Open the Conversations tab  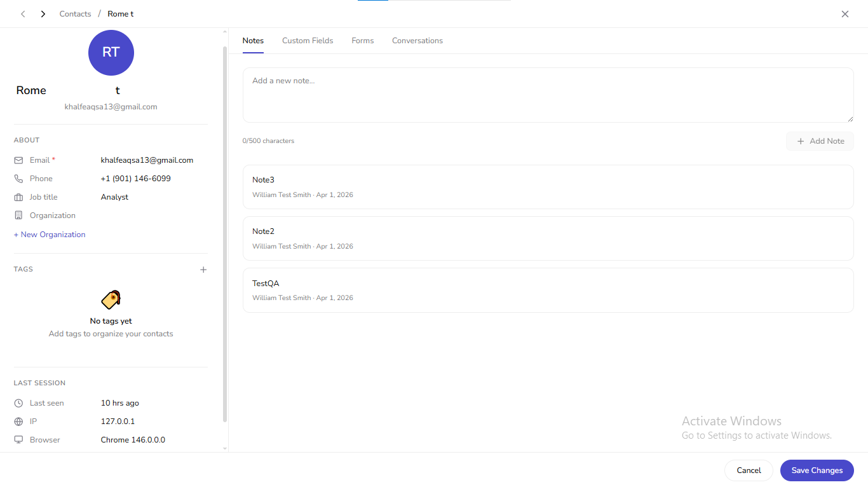point(417,40)
